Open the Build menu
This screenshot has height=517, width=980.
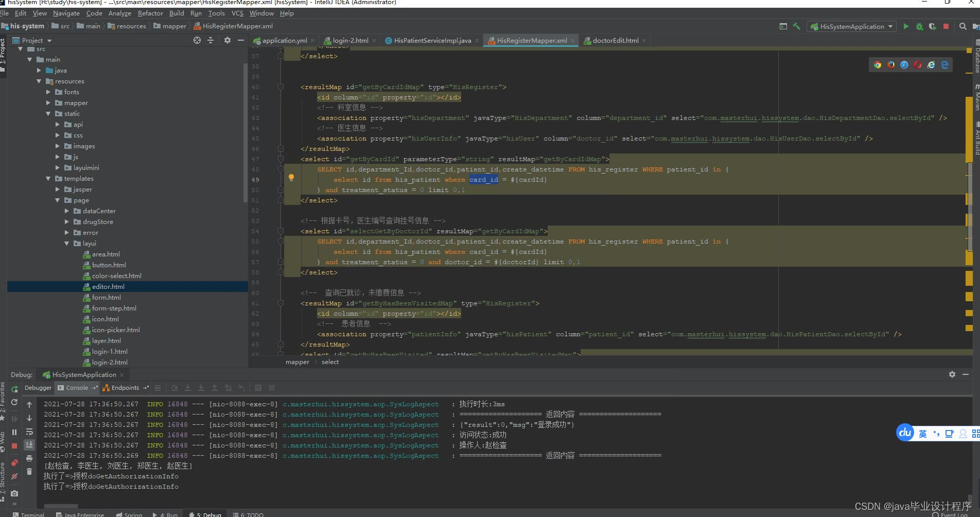[x=177, y=13]
